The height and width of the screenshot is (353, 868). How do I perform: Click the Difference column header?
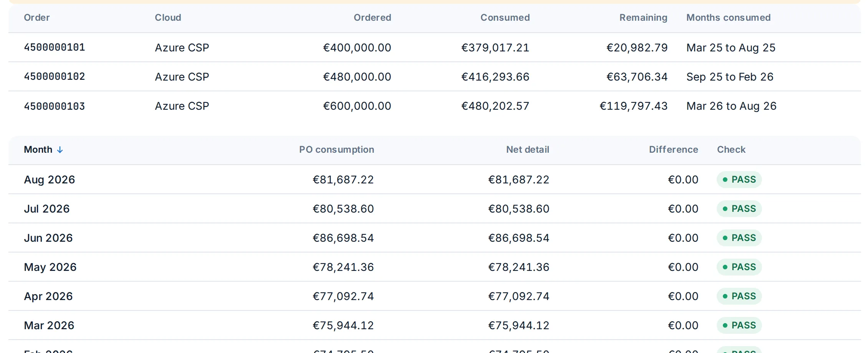click(x=673, y=150)
